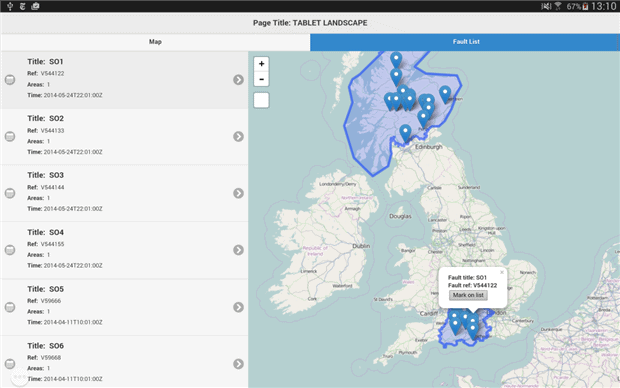
Task: Toggle the checkbox for fault SO1
Action: coord(10,79)
